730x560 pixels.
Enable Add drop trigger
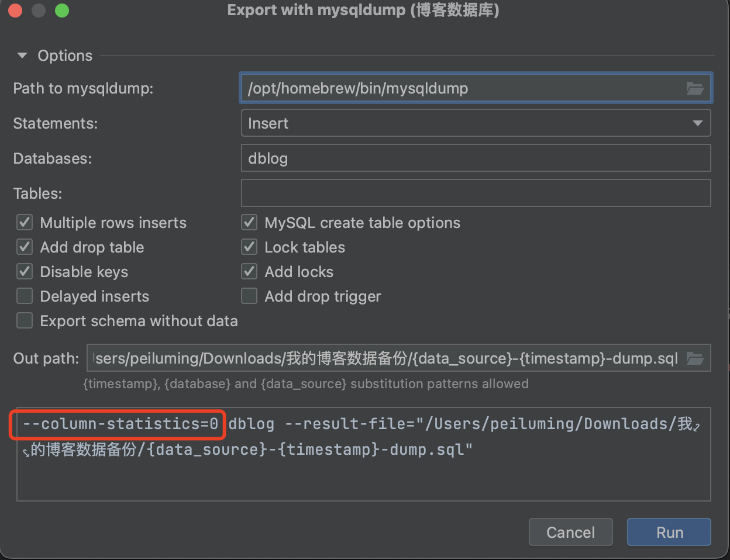coord(249,296)
